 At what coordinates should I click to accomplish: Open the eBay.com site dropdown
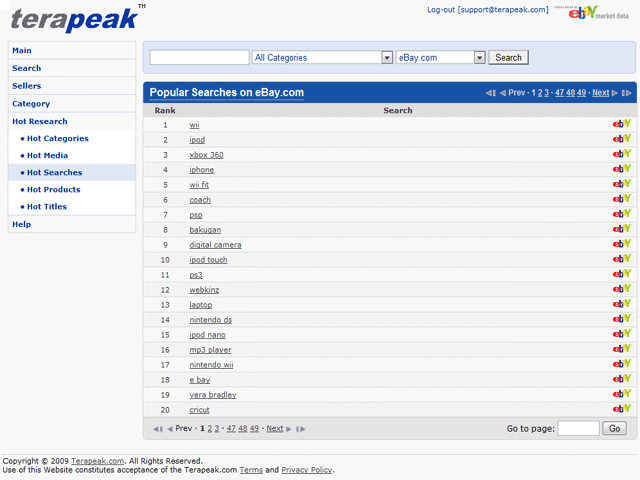coord(440,58)
